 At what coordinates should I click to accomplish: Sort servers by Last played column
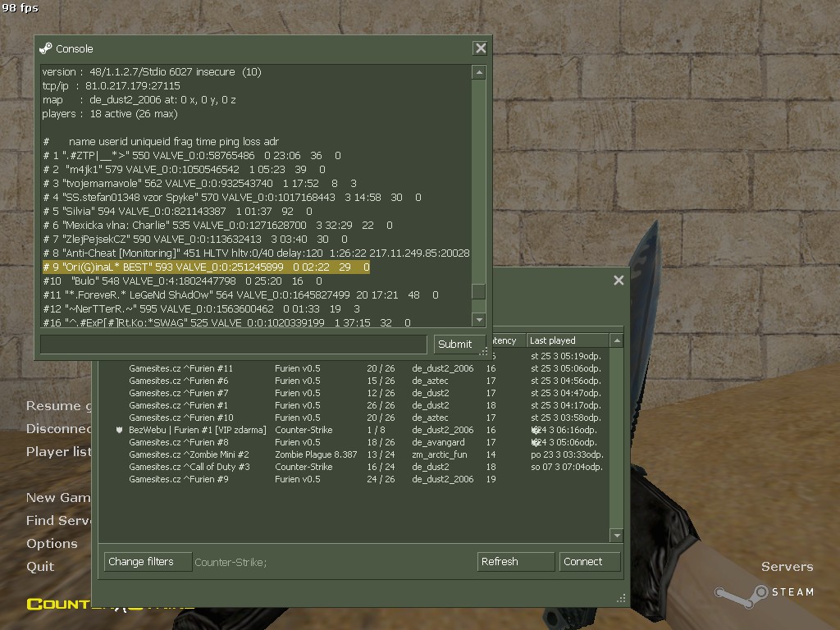pyautogui.click(x=568, y=340)
